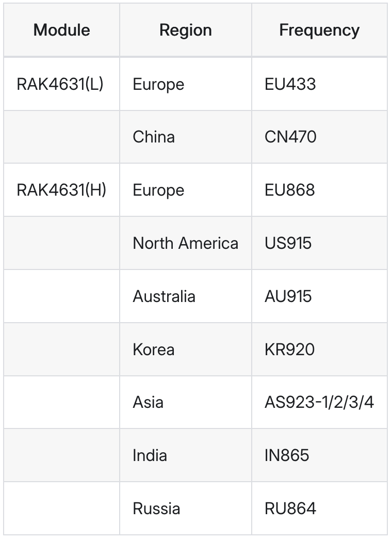Click the Frequency column header
This screenshot has width=392, height=540.
pos(319,30)
